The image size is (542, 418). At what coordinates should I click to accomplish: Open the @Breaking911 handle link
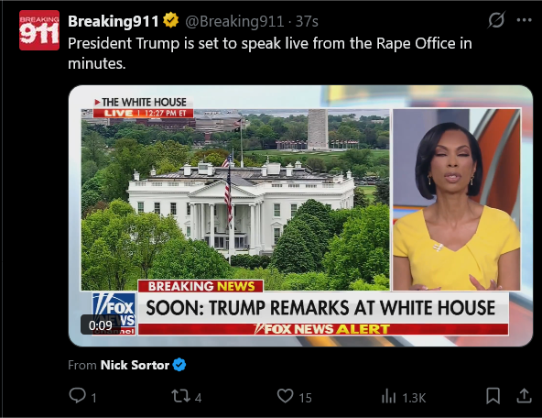[235, 21]
